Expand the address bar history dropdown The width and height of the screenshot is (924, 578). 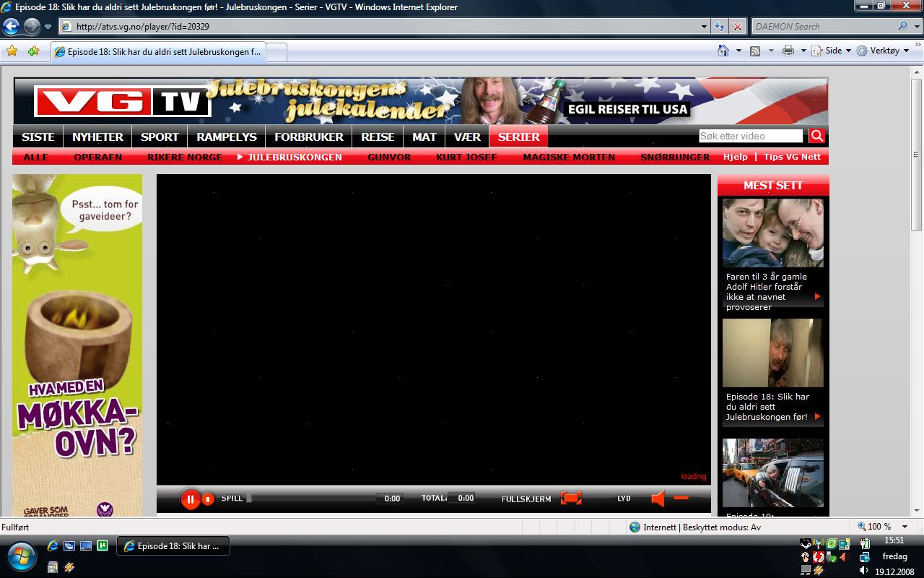(705, 27)
